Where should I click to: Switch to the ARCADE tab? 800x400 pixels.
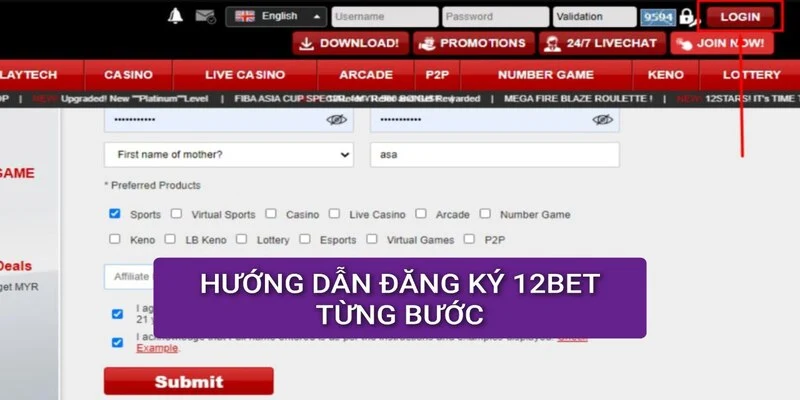point(366,75)
